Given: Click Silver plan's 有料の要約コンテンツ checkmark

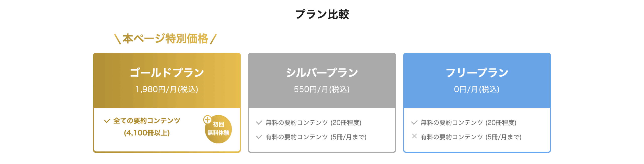Looking at the screenshot, I should [x=259, y=137].
